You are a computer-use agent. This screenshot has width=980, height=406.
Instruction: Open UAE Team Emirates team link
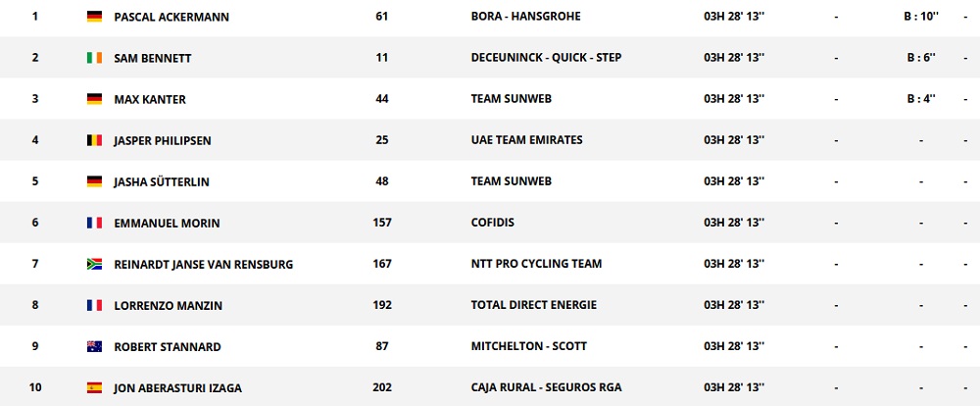pos(526,141)
